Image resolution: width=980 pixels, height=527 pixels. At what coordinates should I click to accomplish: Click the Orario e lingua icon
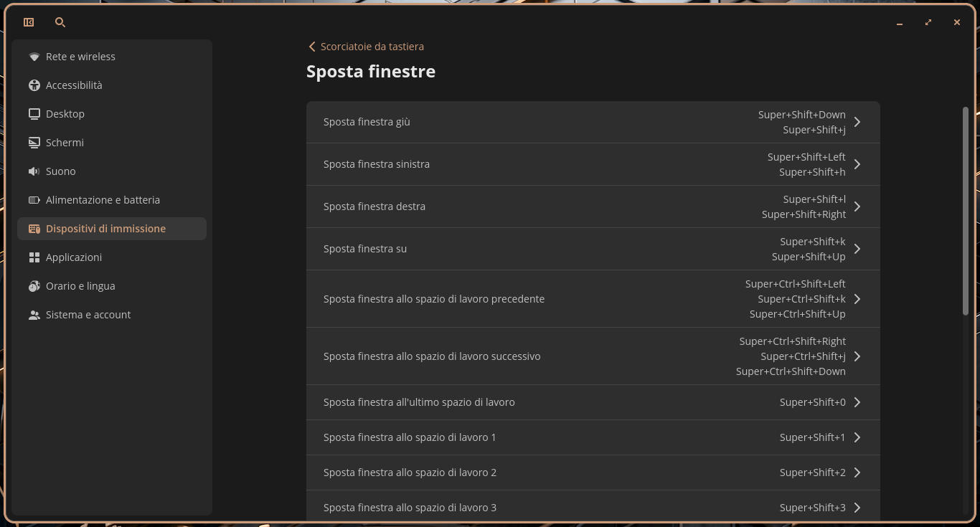tap(34, 286)
